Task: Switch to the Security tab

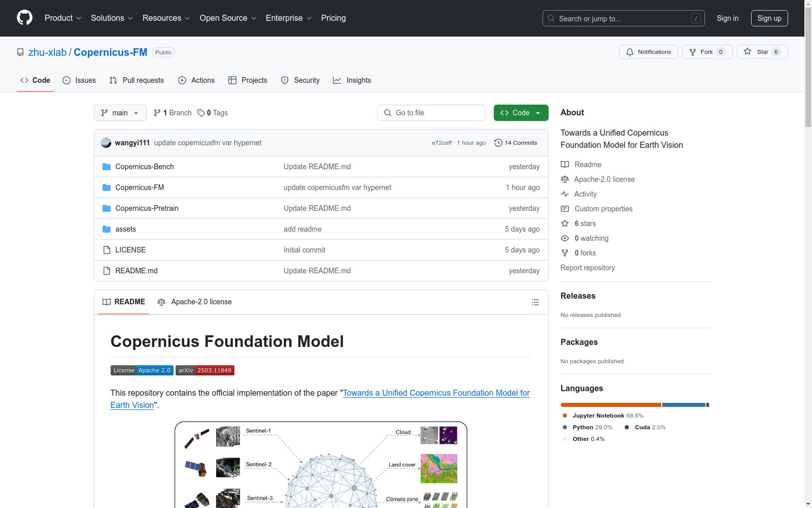Action: click(300, 80)
